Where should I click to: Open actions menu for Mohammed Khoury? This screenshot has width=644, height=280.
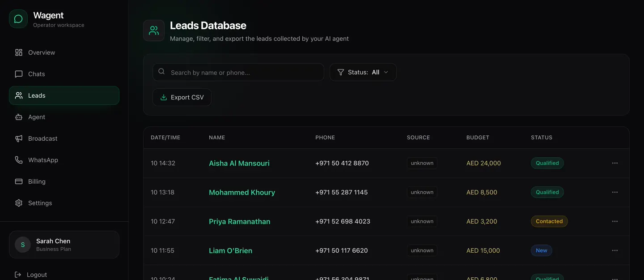pyautogui.click(x=615, y=192)
